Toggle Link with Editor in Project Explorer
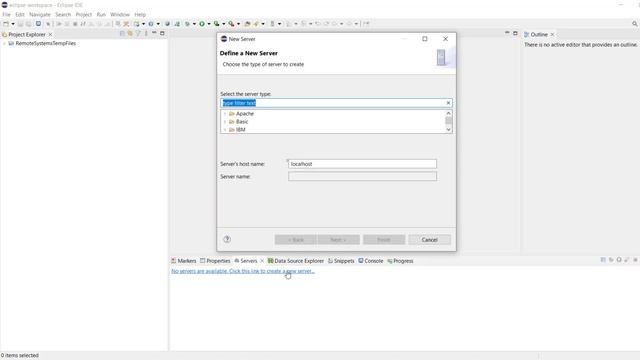 tap(130, 33)
